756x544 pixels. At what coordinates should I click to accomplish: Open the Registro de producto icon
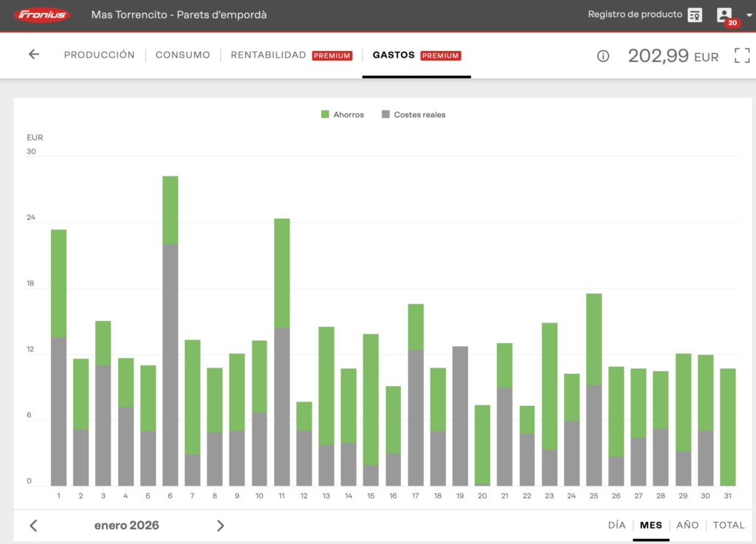[695, 16]
